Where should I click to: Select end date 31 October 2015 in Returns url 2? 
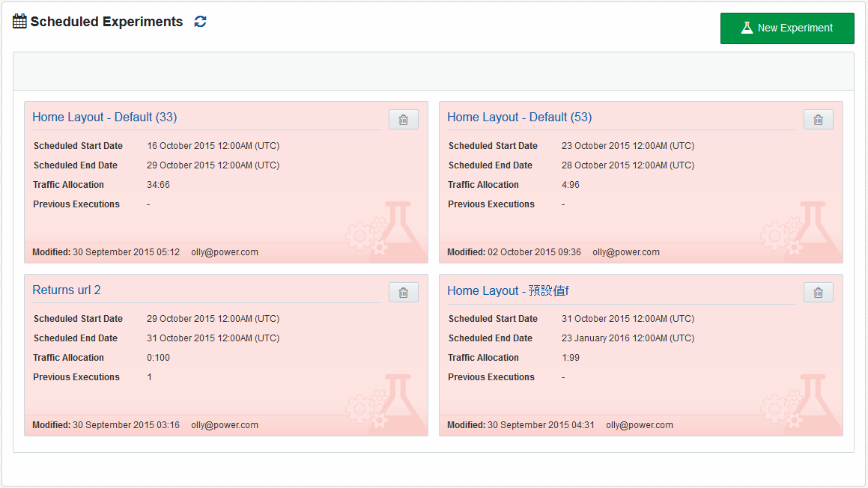click(213, 338)
